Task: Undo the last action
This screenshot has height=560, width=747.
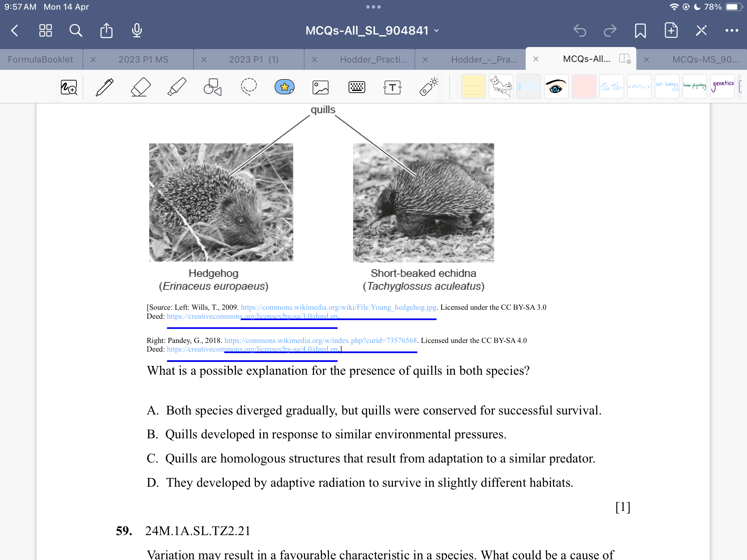Action: click(x=580, y=30)
